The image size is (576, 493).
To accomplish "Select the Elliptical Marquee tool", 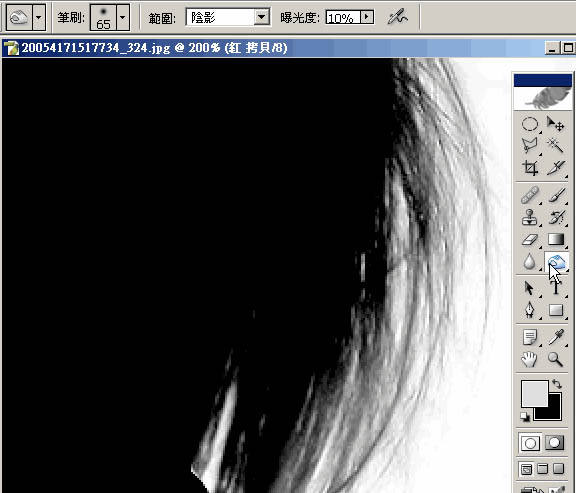I will (x=530, y=124).
